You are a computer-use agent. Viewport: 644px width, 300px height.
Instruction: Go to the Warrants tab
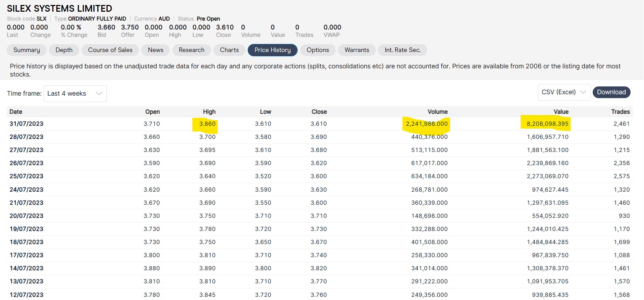coord(357,50)
